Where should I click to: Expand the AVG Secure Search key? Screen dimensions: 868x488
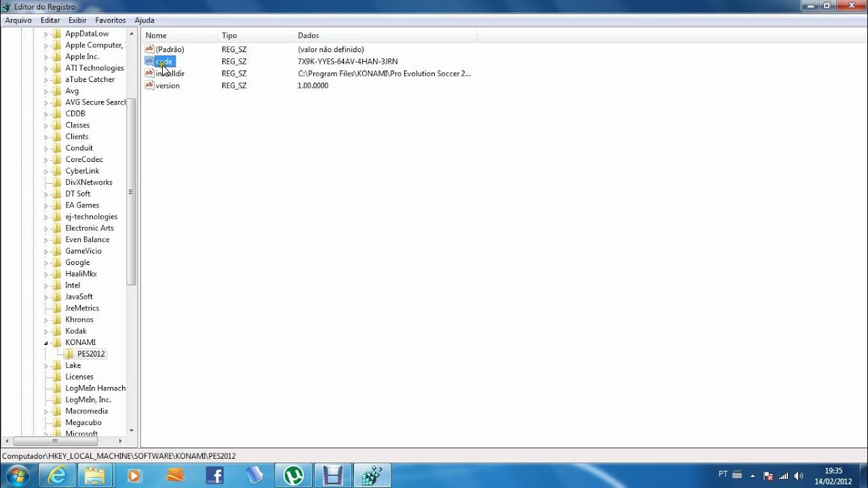46,103
